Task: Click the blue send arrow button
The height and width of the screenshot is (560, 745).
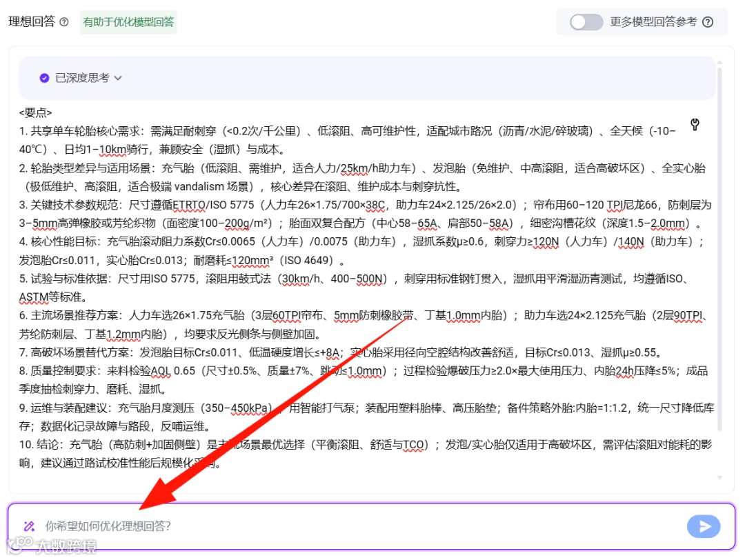Action: tap(704, 526)
